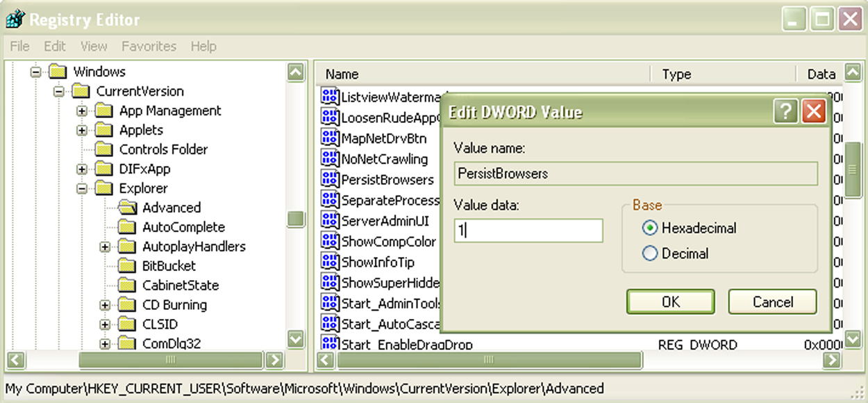The width and height of the screenshot is (868, 403).
Task: Click the ListviewWatermark DWORD value icon
Action: tap(329, 97)
